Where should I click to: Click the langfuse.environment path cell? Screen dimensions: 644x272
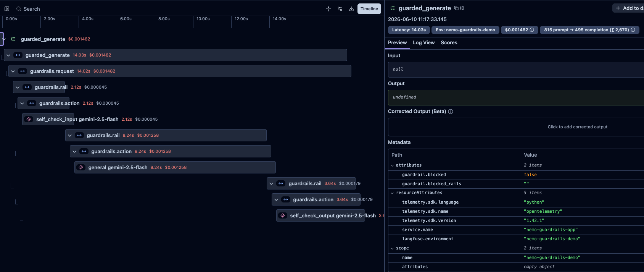[428, 239]
